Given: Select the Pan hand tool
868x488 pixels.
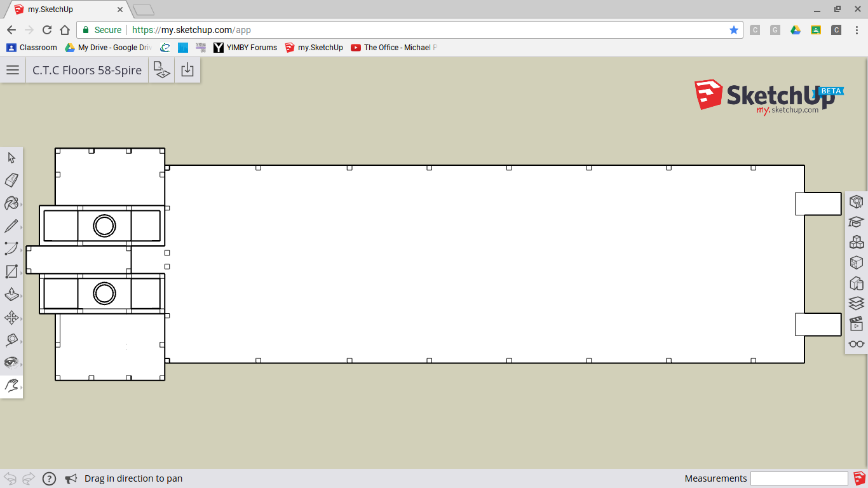Looking at the screenshot, I should coord(11,386).
